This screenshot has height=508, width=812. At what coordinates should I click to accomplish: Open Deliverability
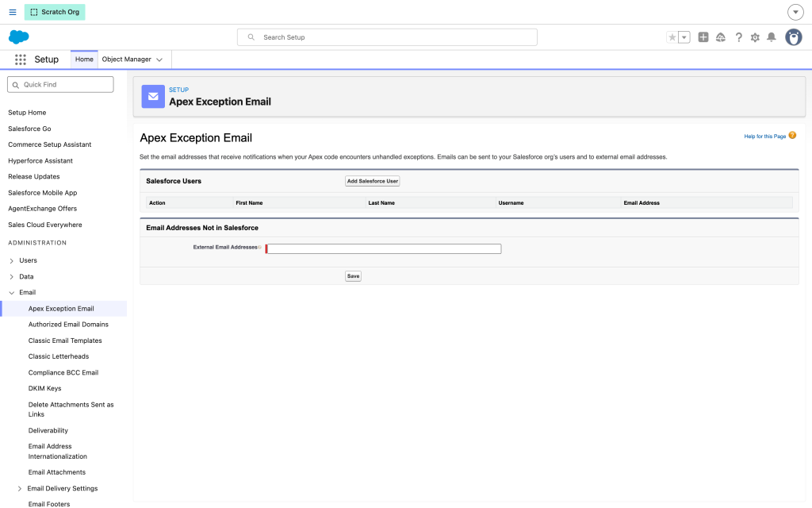48,431
